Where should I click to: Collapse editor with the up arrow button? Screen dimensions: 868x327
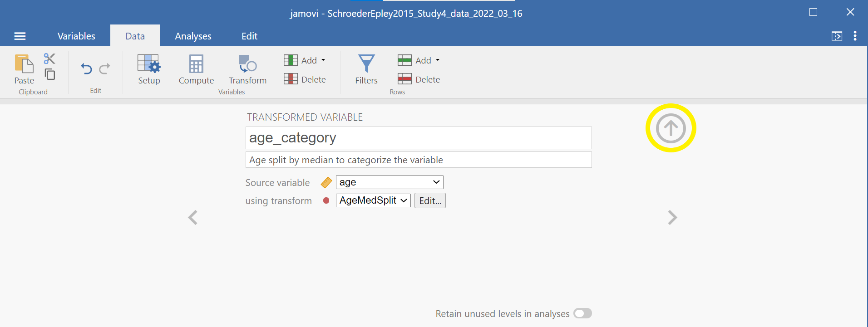(x=671, y=128)
